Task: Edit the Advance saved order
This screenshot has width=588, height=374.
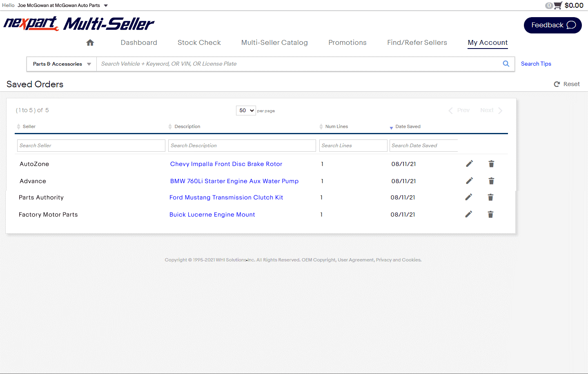Action: [x=469, y=181]
